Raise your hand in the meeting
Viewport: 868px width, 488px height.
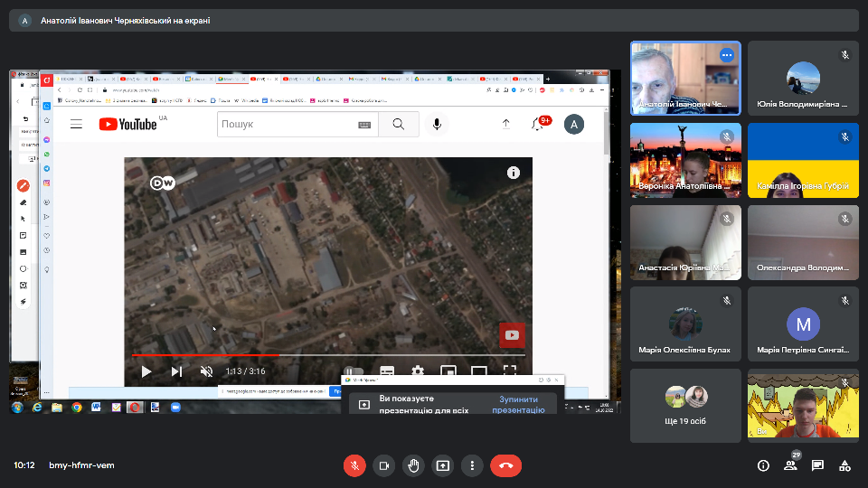413,465
